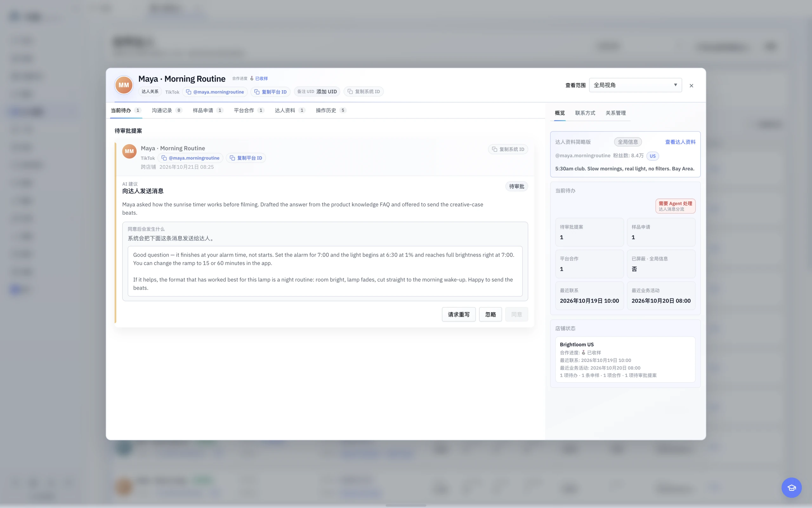Image resolution: width=812 pixels, height=508 pixels.
Task: Click the 同意 button
Action: [516, 314]
